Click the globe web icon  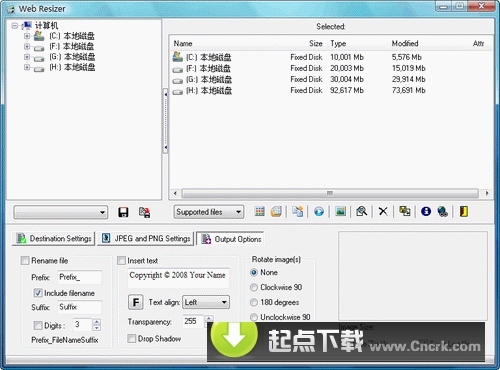[x=443, y=211]
